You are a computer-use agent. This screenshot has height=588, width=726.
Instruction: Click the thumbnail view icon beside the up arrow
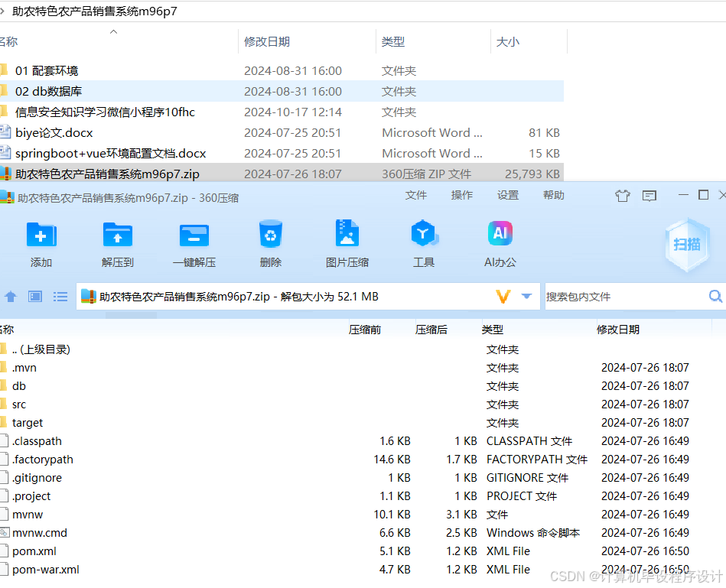(34, 296)
